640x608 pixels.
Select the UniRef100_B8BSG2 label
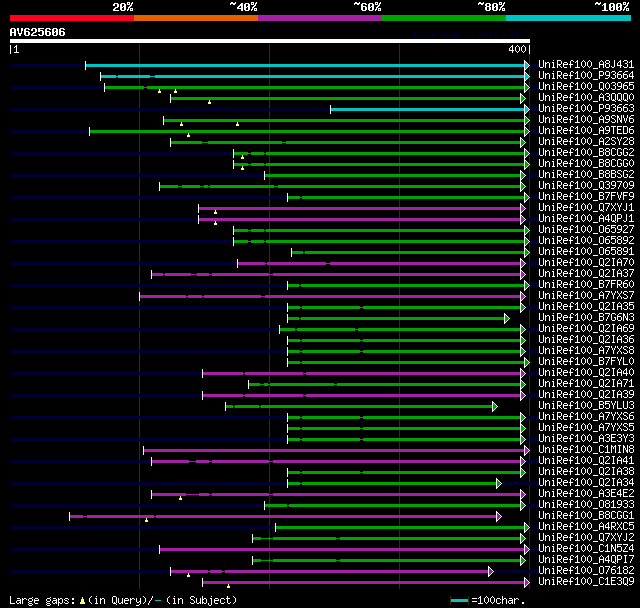pos(586,175)
